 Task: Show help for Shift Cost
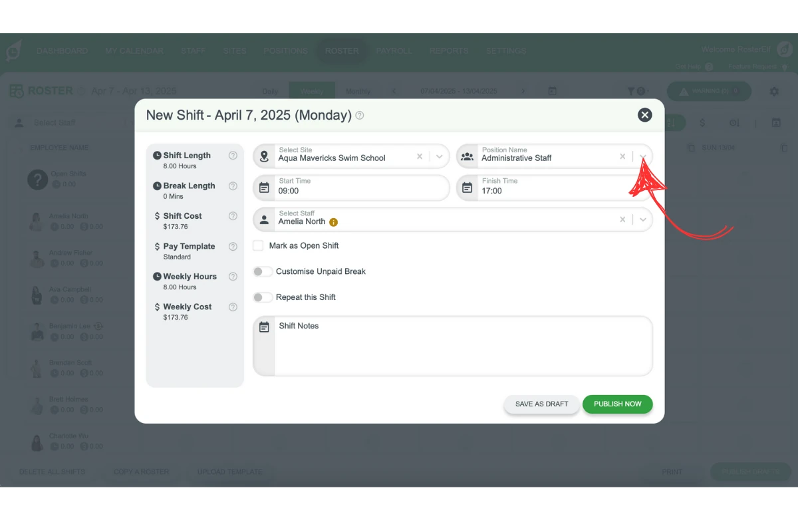pyautogui.click(x=233, y=216)
